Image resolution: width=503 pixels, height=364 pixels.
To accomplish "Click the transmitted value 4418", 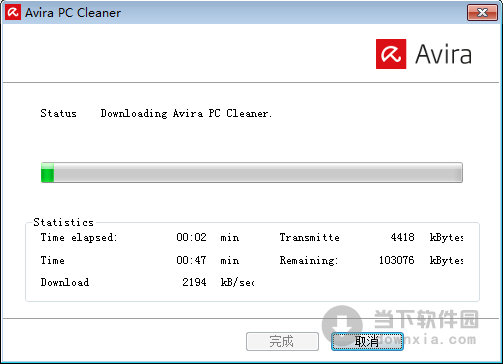I will pos(402,237).
